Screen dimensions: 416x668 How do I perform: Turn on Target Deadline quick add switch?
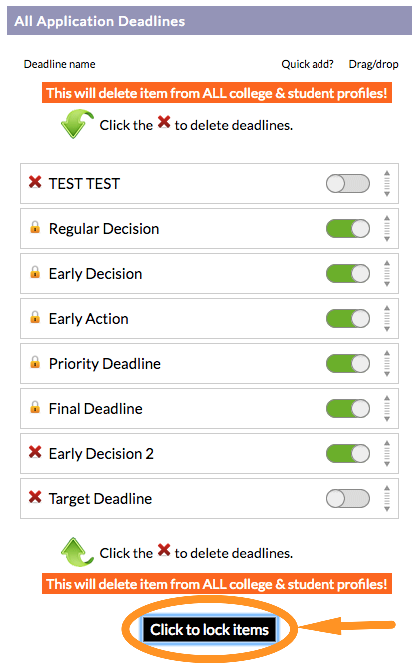pos(348,498)
